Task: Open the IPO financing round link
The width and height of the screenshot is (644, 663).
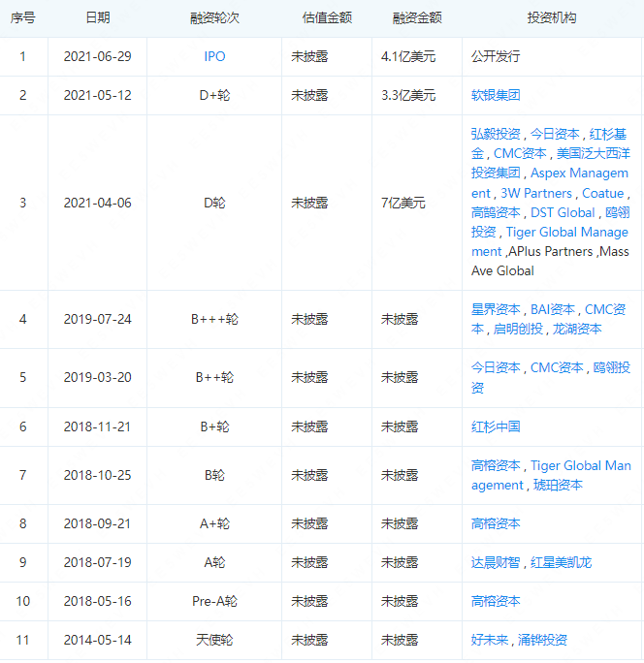Action: (214, 56)
